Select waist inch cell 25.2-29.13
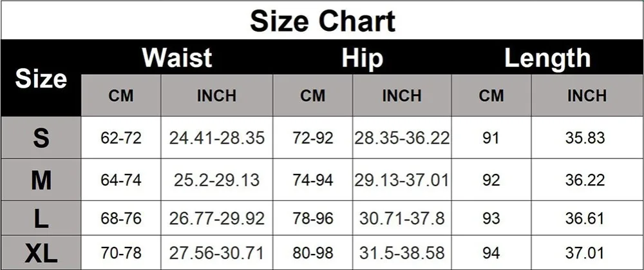 point(216,180)
